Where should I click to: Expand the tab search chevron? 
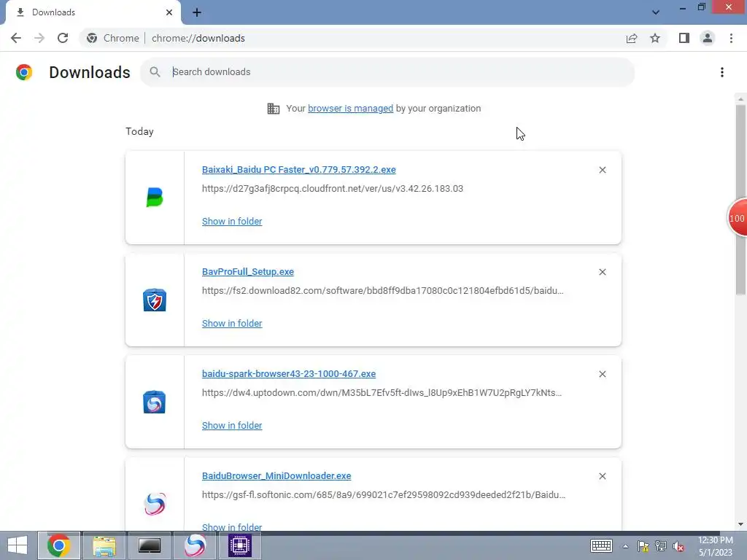point(656,12)
